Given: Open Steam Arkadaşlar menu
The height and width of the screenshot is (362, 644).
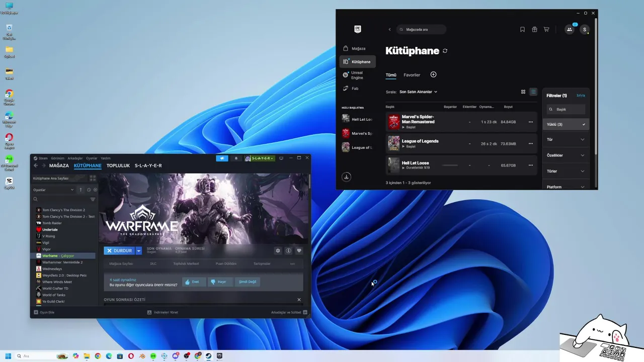Looking at the screenshot, I should pos(75,158).
